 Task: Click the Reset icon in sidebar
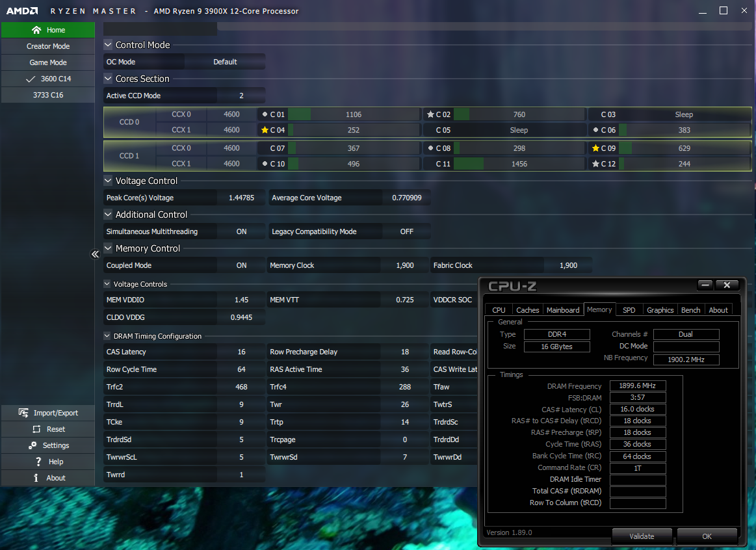(36, 429)
